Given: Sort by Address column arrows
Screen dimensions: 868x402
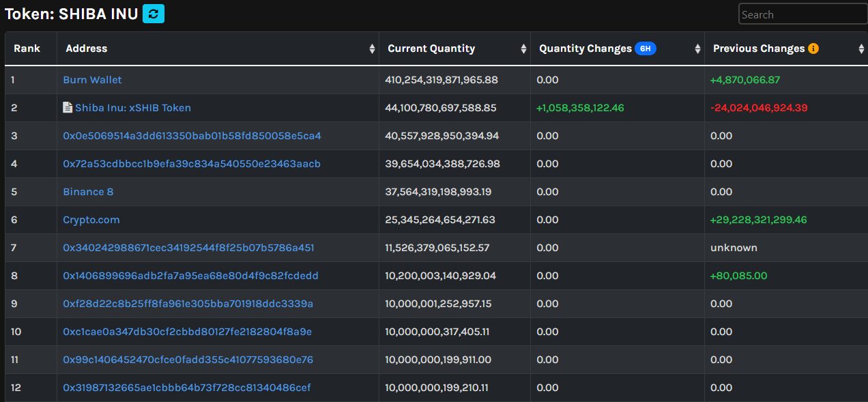Looking at the screenshot, I should coord(372,49).
